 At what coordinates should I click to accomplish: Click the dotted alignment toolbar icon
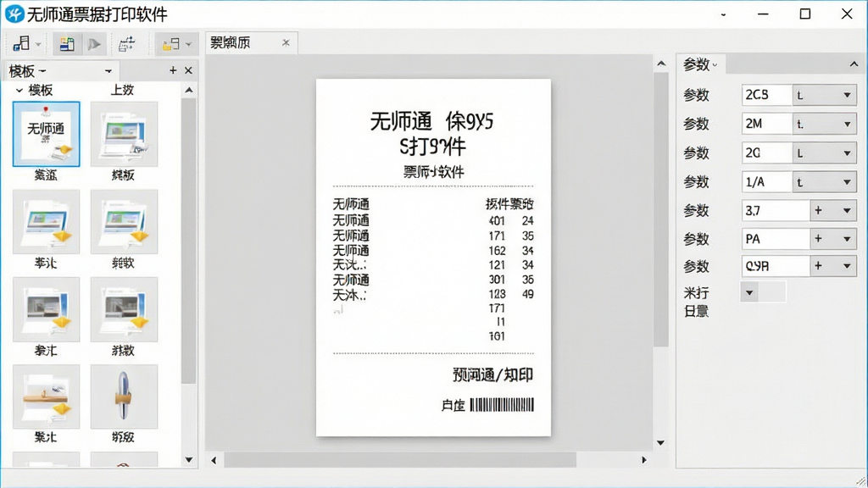[127, 44]
